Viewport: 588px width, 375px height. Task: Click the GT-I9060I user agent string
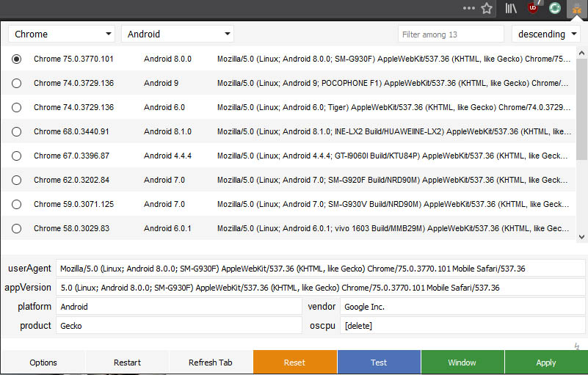[x=393, y=156]
